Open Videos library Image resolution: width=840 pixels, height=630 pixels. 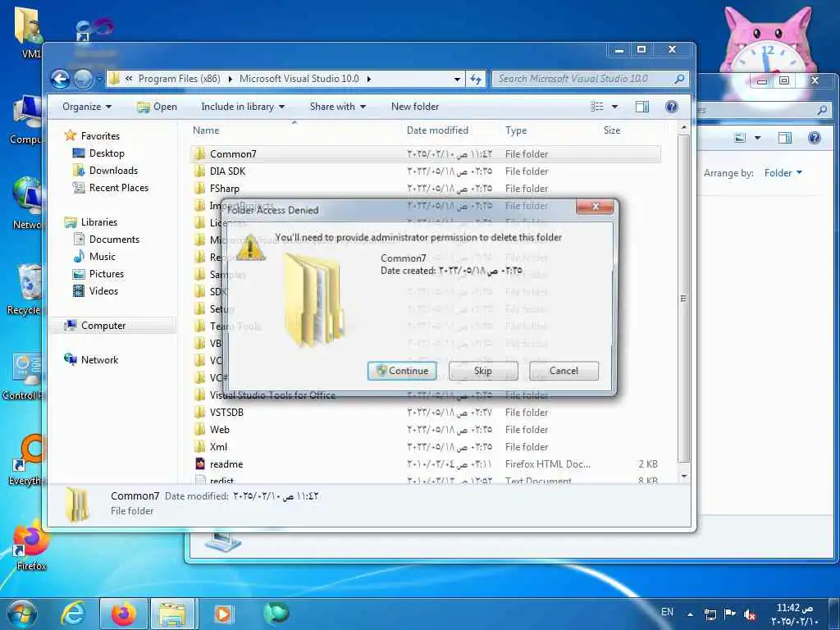pos(103,291)
